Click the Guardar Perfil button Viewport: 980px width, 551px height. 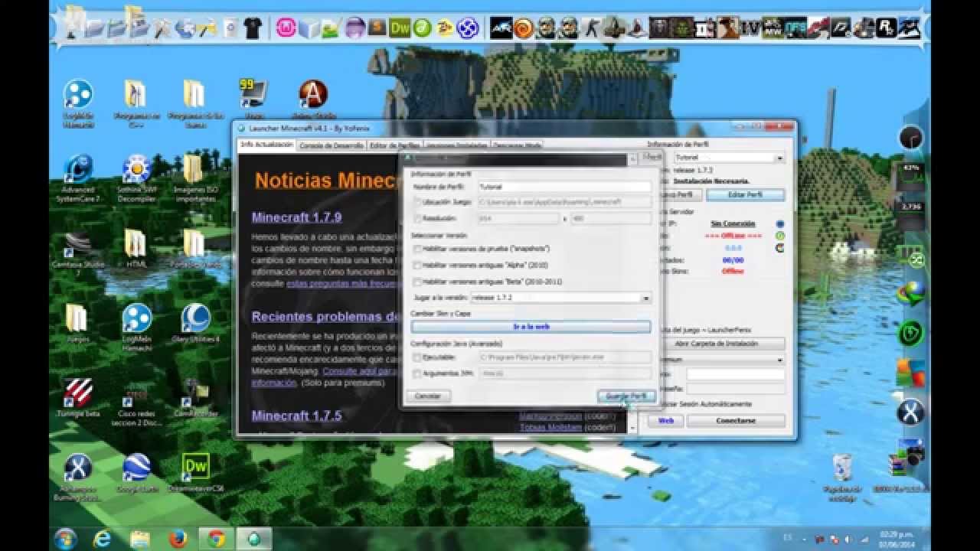click(x=626, y=396)
